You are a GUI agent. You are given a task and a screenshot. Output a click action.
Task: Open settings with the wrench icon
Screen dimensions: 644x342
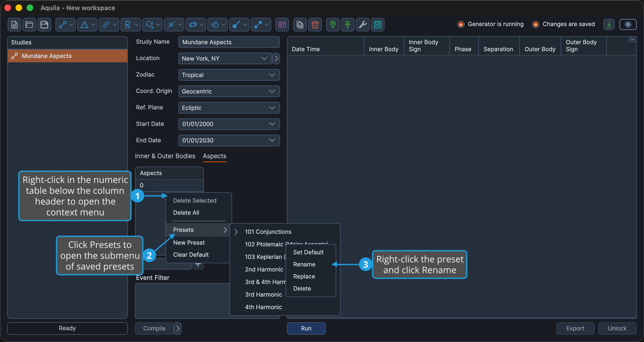click(363, 25)
